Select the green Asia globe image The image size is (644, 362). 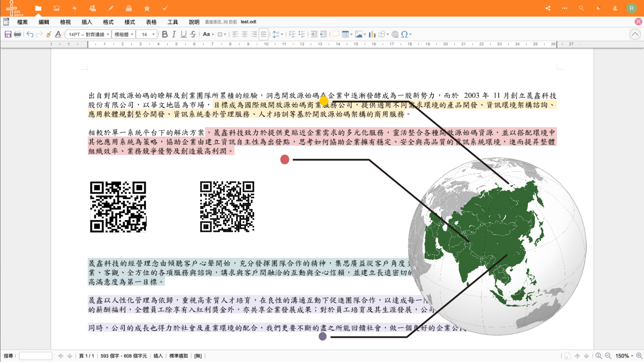click(x=497, y=246)
